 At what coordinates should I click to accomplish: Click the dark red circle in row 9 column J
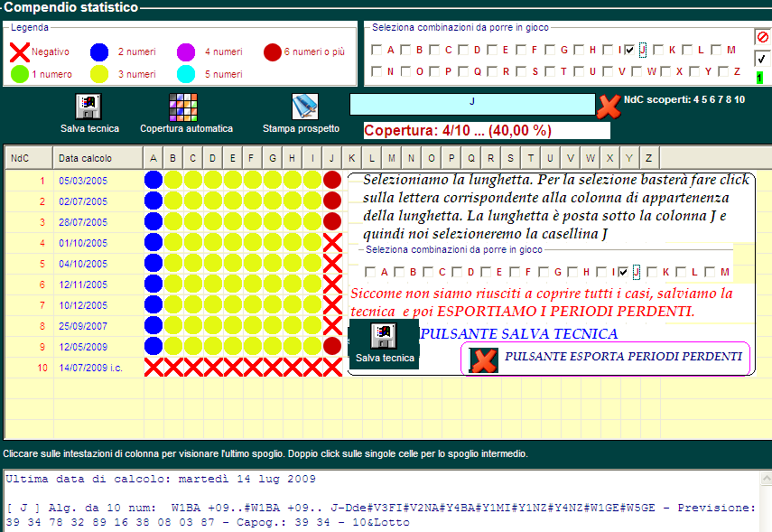click(332, 346)
